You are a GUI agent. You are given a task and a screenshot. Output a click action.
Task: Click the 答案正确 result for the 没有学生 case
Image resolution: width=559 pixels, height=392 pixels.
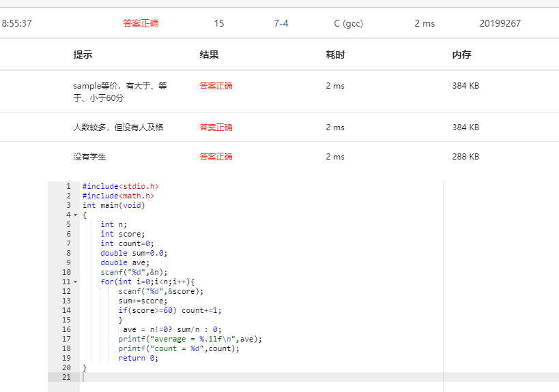tap(216, 157)
